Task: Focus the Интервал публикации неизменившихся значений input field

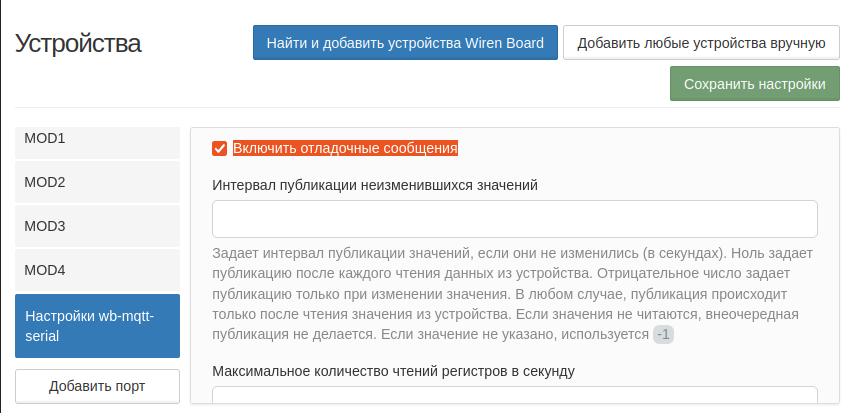Action: coord(514,219)
